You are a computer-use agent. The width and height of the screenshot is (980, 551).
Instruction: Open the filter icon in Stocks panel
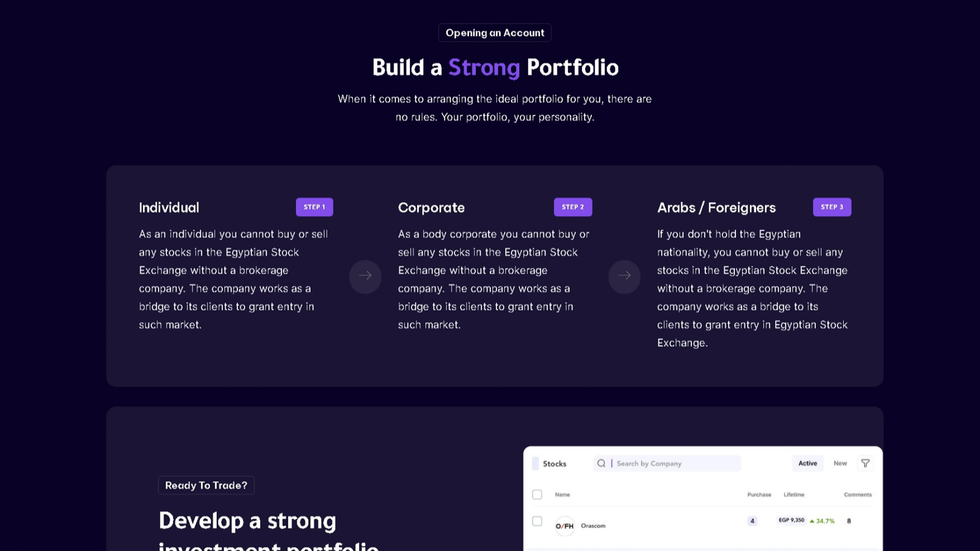click(865, 463)
